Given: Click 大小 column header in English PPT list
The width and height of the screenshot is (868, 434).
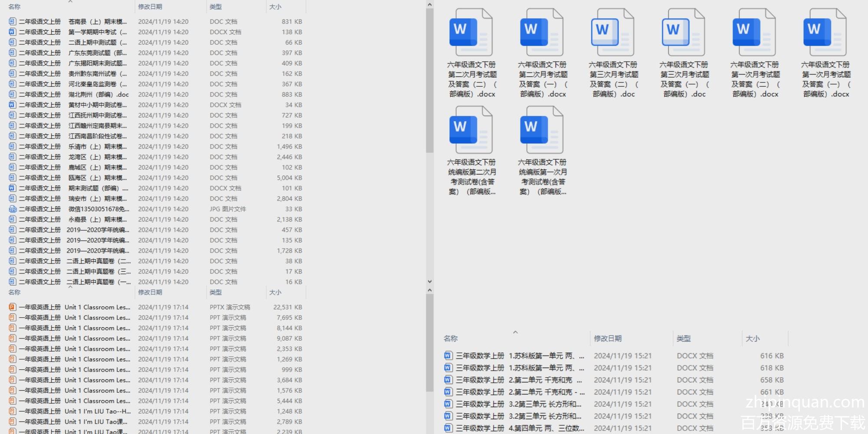Looking at the screenshot, I should pyautogui.click(x=275, y=293).
